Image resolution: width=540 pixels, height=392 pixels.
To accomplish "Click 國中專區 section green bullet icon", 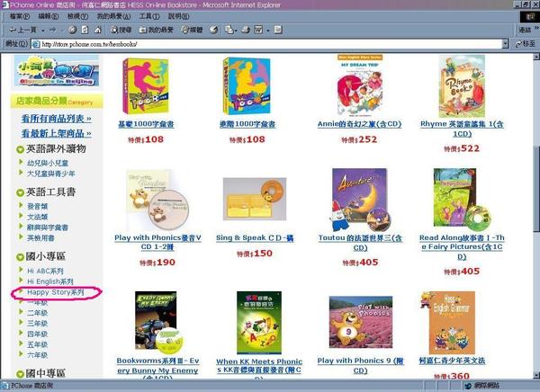I will [20, 374].
